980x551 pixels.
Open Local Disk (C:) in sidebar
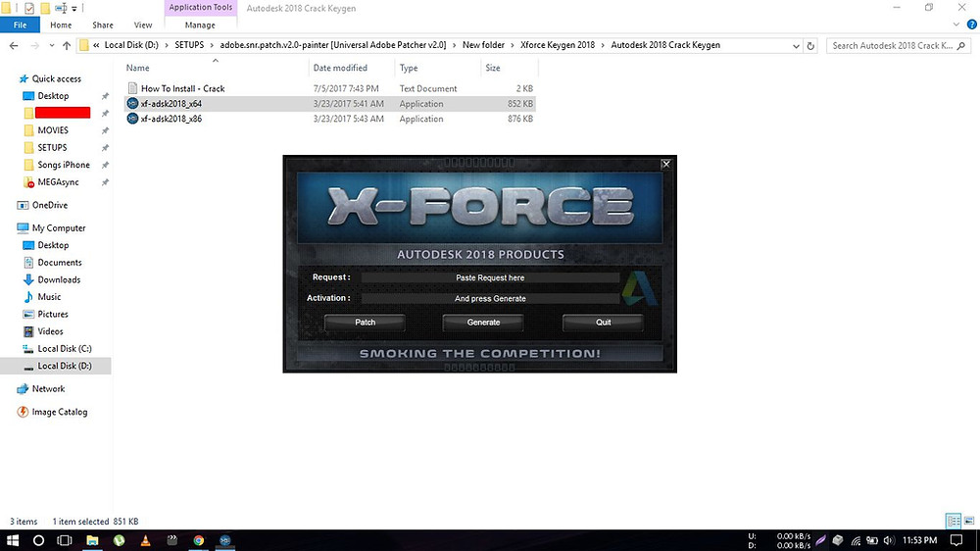[65, 348]
